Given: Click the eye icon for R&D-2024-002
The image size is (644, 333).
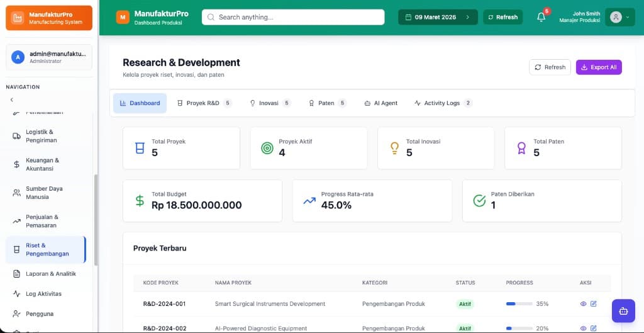Looking at the screenshot, I should pos(583,328).
